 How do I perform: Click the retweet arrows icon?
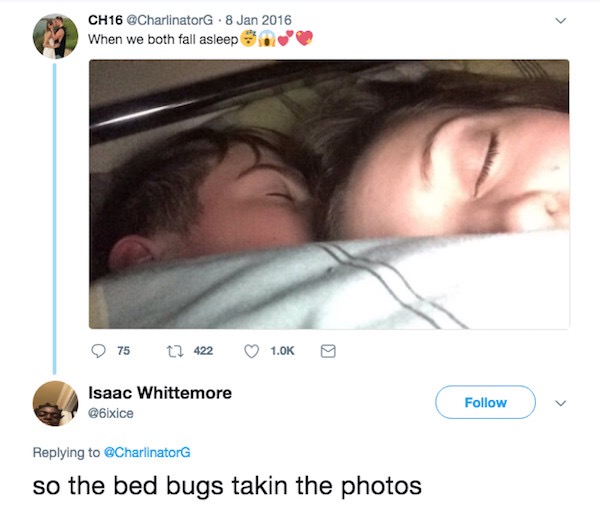[x=175, y=351]
